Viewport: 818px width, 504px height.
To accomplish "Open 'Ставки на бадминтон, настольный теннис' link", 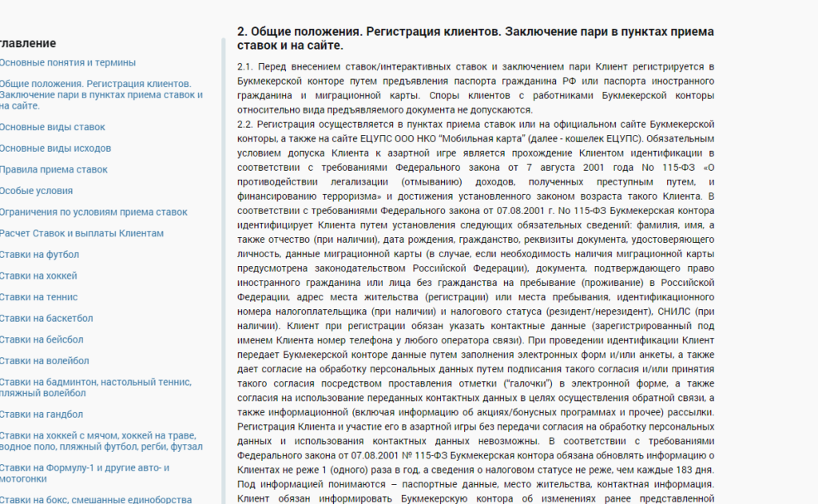I will (x=96, y=387).
